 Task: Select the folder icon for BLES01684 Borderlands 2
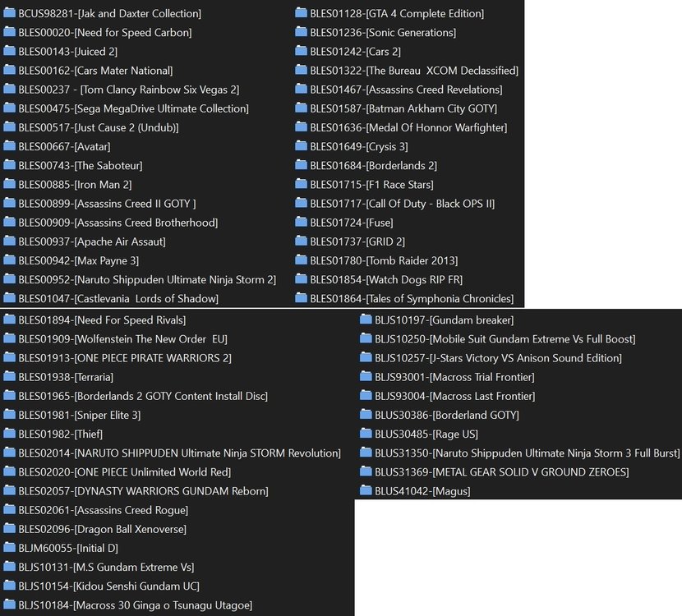point(301,165)
